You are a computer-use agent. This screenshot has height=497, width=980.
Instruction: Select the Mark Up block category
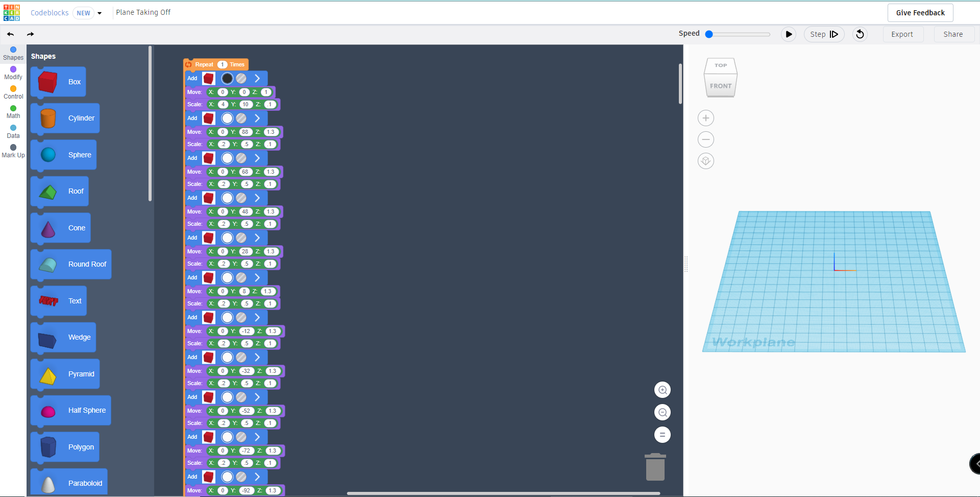pos(13,151)
